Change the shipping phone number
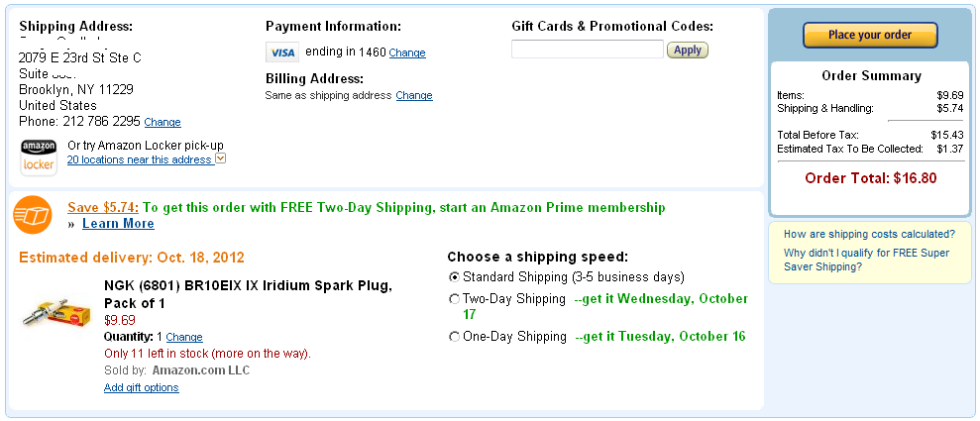 163,123
